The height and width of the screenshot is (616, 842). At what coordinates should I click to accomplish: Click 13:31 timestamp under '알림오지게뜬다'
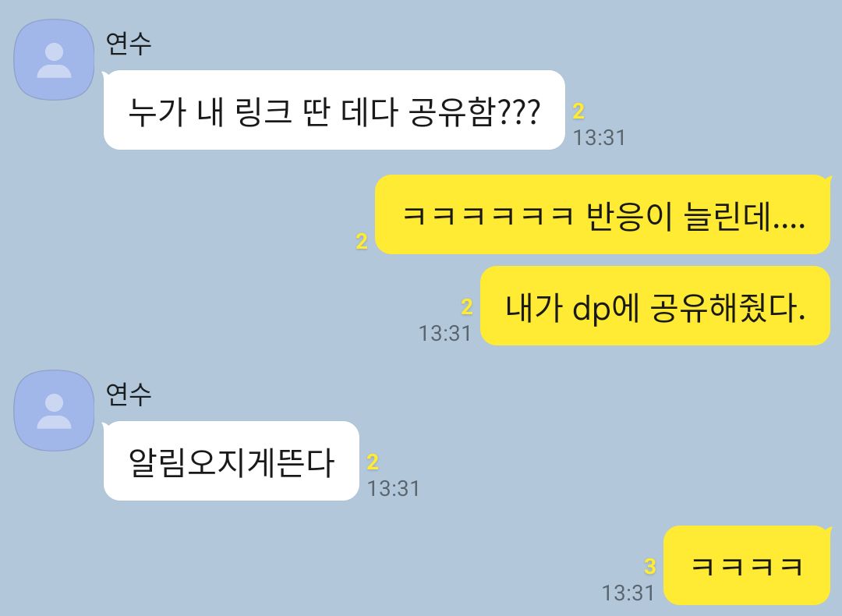(393, 489)
